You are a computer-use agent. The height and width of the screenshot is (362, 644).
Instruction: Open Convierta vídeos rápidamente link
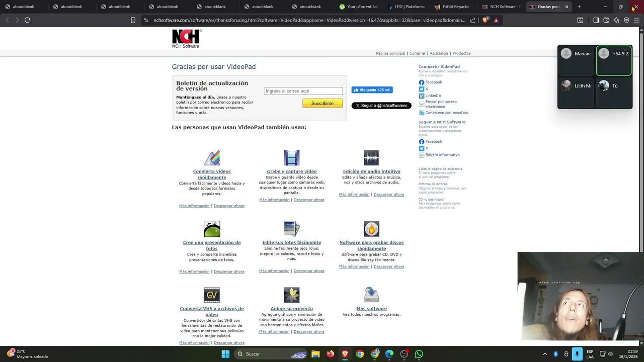[212, 174]
